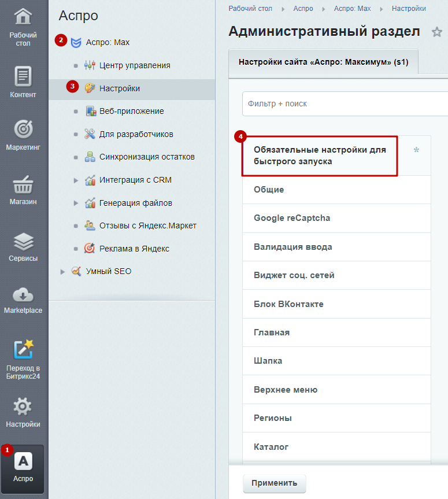Select the Настройки сайта «Аспро: Максимум» (s1) tab

pos(323,62)
